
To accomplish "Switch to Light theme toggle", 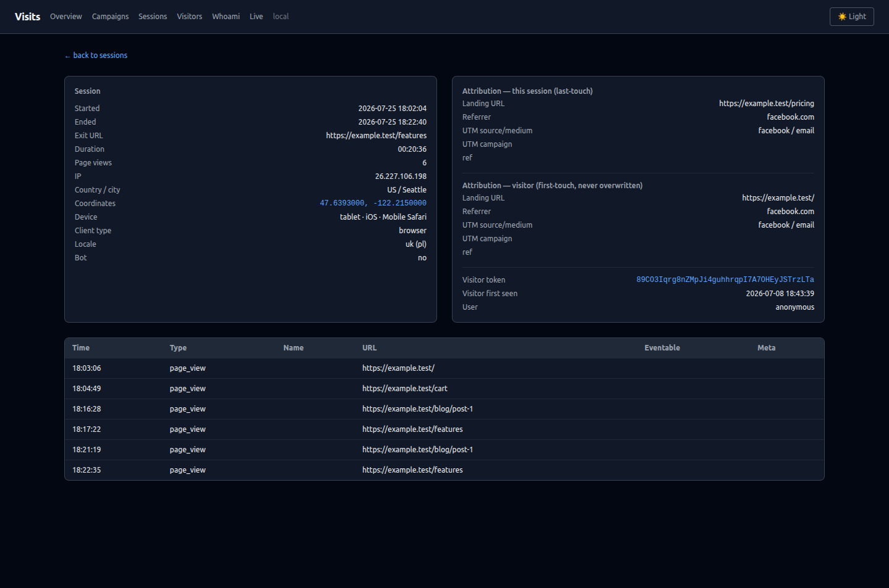I will [x=851, y=17].
